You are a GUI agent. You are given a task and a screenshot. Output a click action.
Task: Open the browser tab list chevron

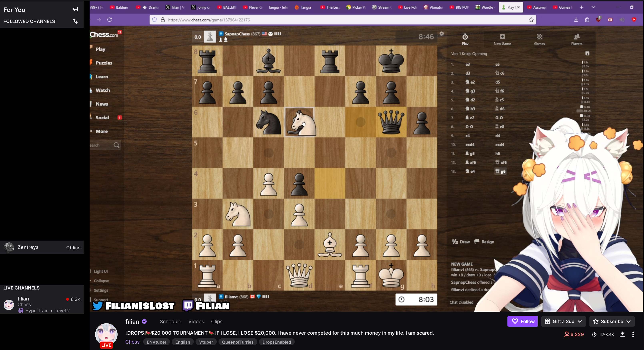[x=593, y=7]
